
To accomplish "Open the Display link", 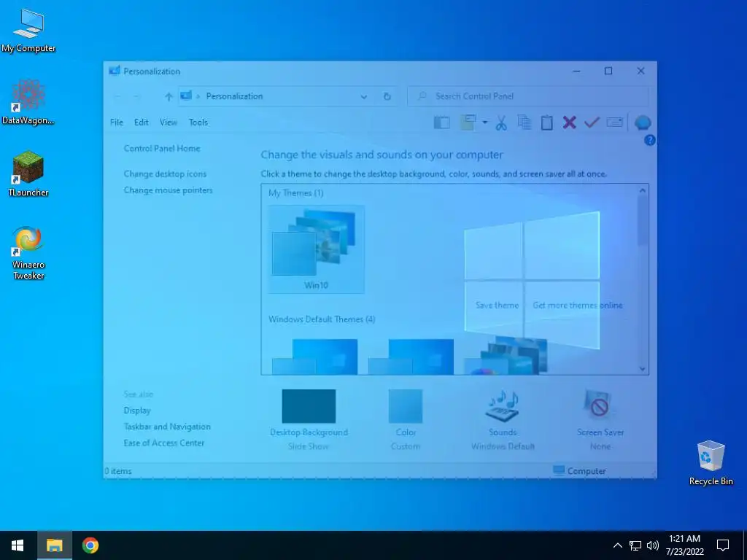I will pyautogui.click(x=137, y=411).
